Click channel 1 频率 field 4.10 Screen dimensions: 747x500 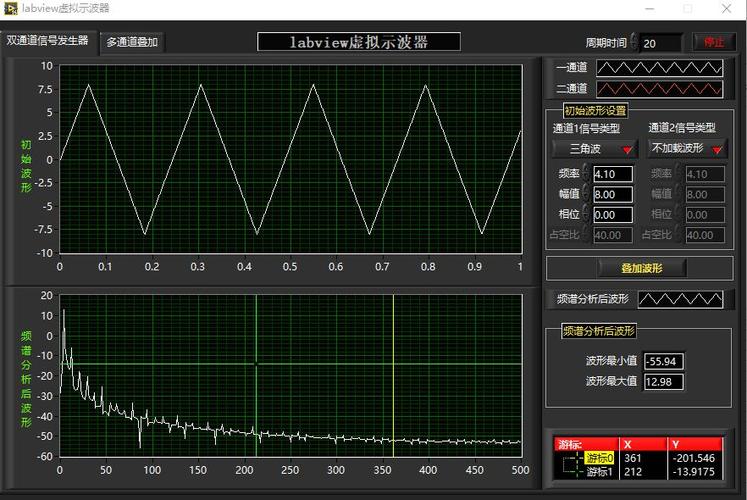(613, 174)
